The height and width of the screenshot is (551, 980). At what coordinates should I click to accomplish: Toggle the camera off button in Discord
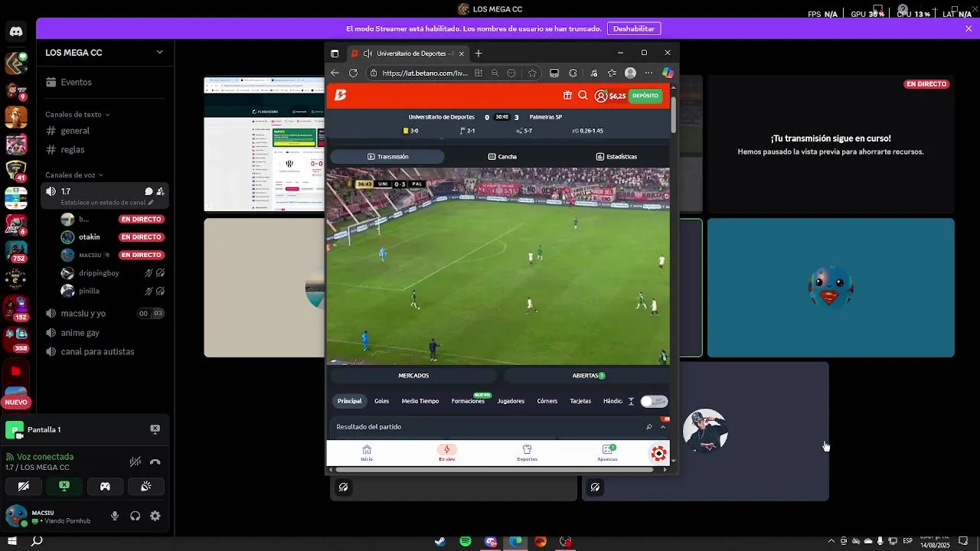(x=24, y=486)
